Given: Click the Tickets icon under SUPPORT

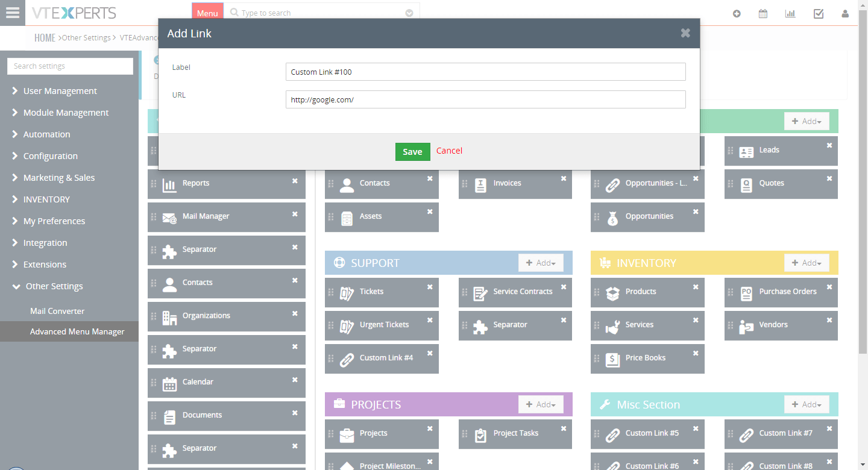Looking at the screenshot, I should click(347, 292).
